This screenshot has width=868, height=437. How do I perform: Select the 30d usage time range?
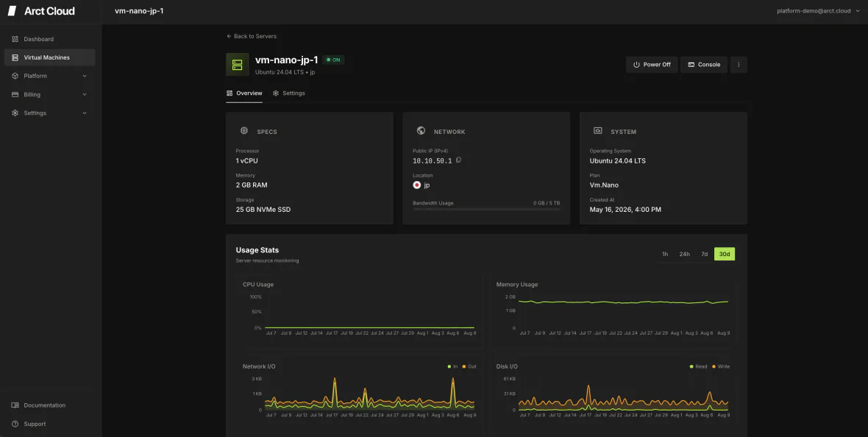pos(724,255)
